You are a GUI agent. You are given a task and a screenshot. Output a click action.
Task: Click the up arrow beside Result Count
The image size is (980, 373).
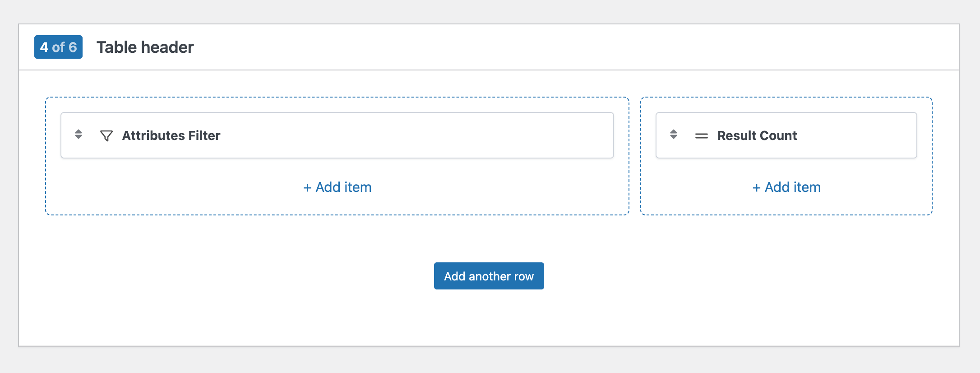(674, 131)
